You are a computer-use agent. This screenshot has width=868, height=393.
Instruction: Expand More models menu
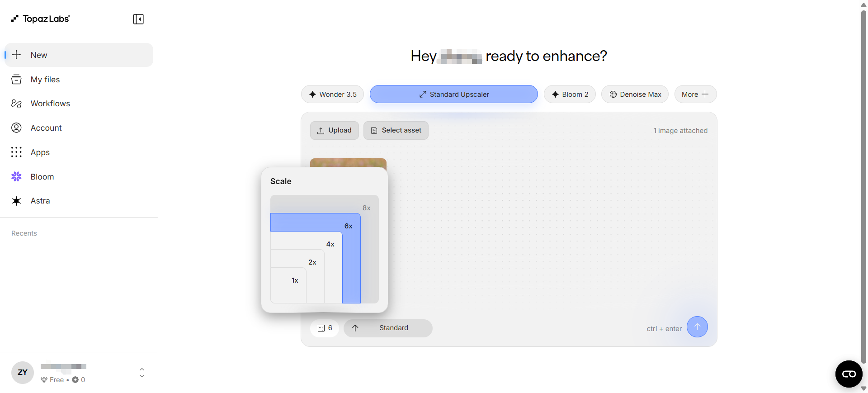(695, 94)
